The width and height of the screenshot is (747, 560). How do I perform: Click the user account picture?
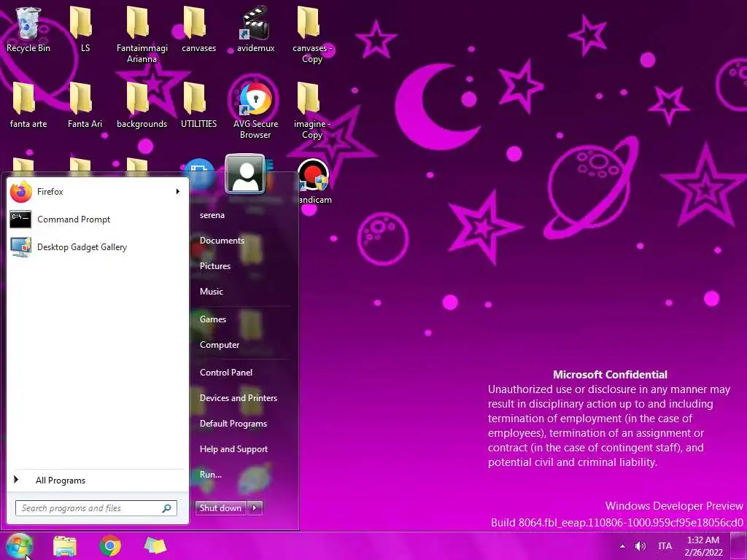(x=245, y=174)
